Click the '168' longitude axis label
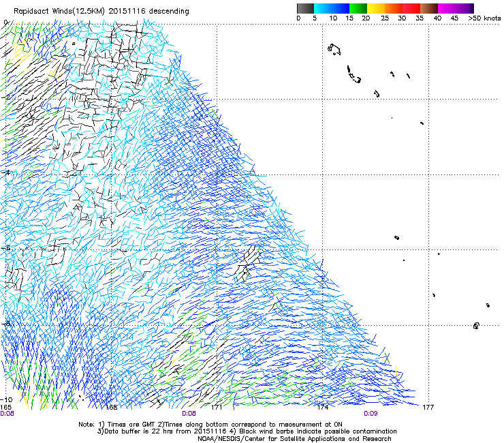 111,408
